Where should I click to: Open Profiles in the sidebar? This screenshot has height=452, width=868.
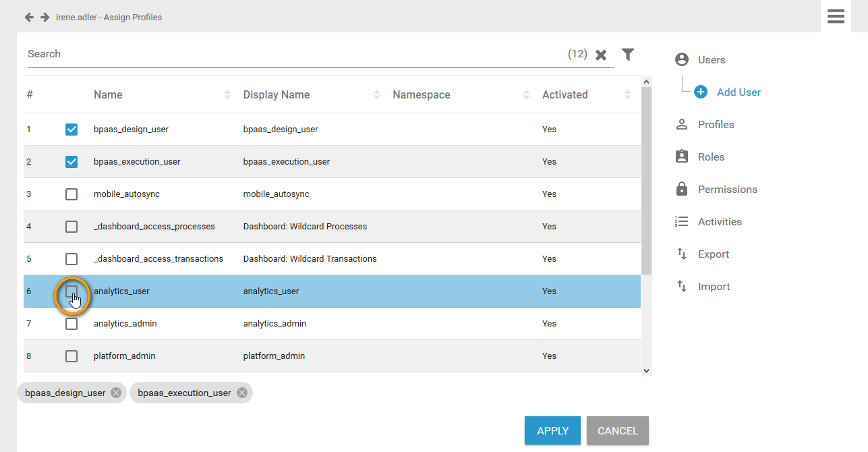click(716, 125)
